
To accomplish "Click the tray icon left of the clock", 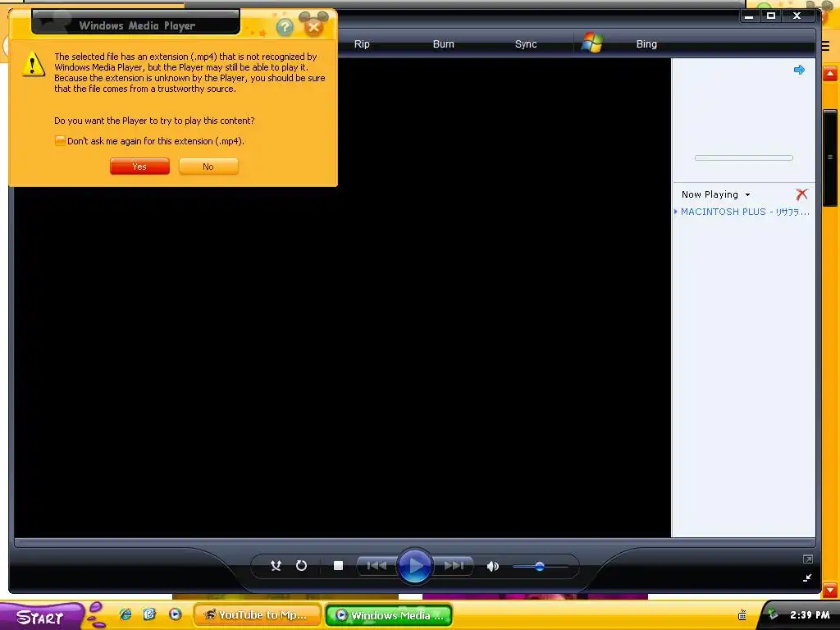I will [772, 614].
